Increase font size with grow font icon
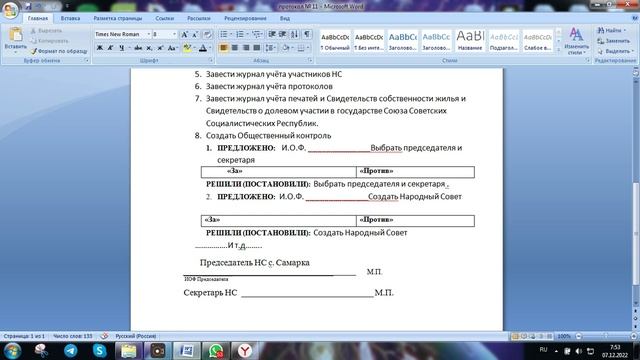This screenshot has width=640, height=360. click(184, 35)
